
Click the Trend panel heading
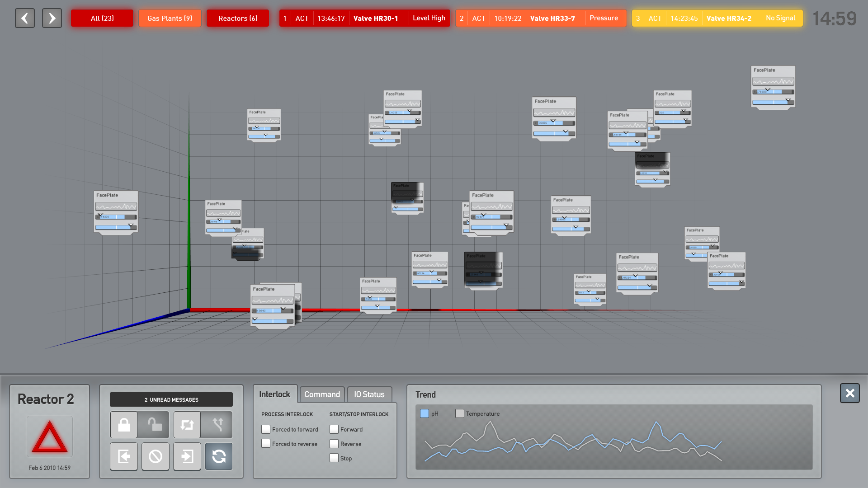425,394
